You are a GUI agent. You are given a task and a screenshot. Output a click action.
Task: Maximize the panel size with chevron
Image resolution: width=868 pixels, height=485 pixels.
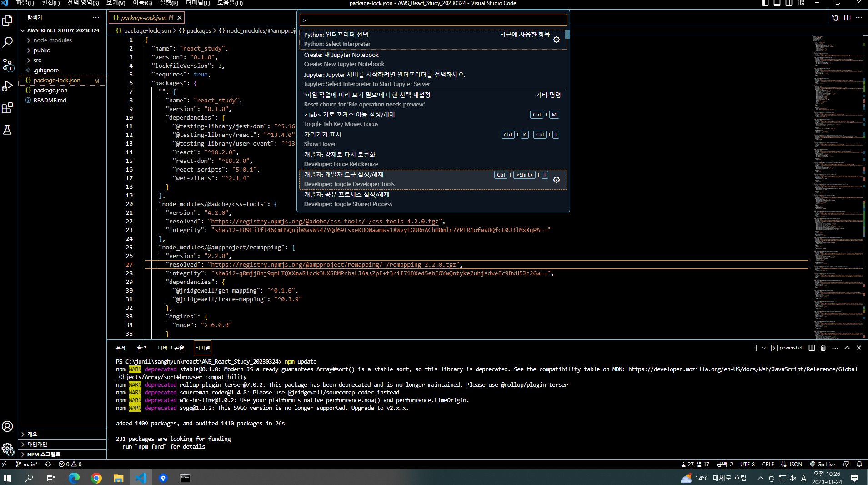click(x=847, y=348)
